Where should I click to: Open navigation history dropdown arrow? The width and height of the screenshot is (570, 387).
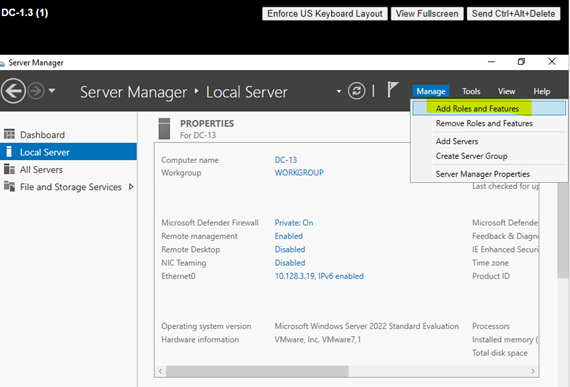[52, 90]
